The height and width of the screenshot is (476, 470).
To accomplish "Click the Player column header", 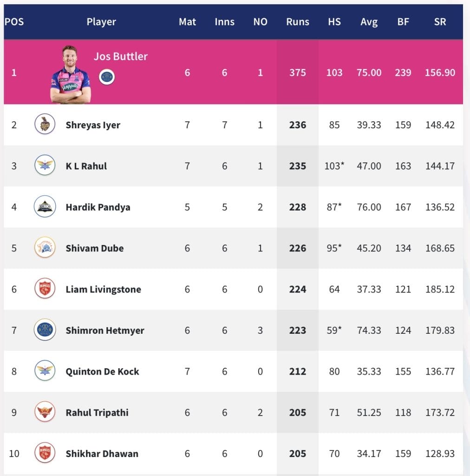I will (101, 22).
